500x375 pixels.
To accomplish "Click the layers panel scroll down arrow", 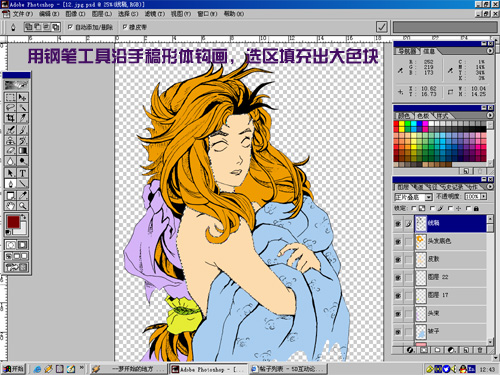I will (x=490, y=342).
